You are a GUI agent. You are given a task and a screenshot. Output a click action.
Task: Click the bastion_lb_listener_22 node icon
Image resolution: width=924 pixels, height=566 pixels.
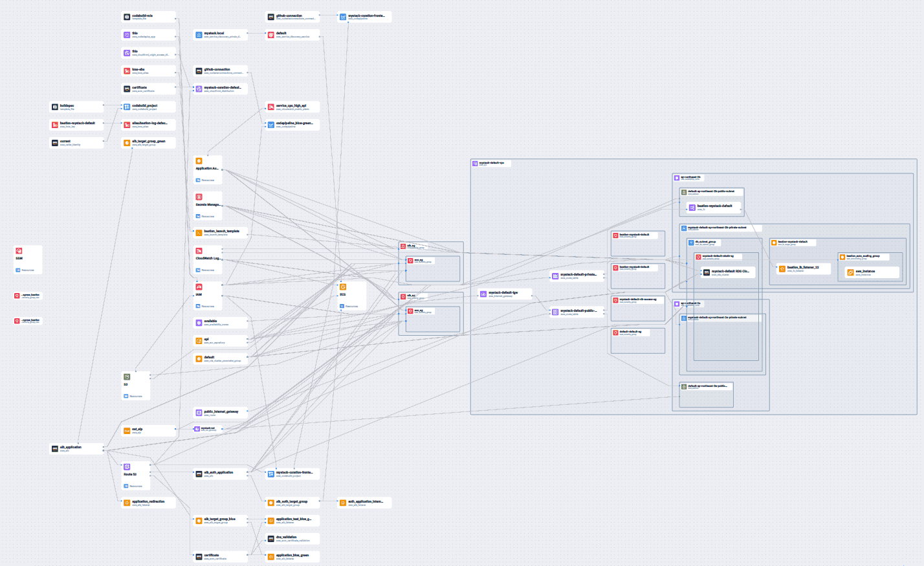click(x=782, y=269)
